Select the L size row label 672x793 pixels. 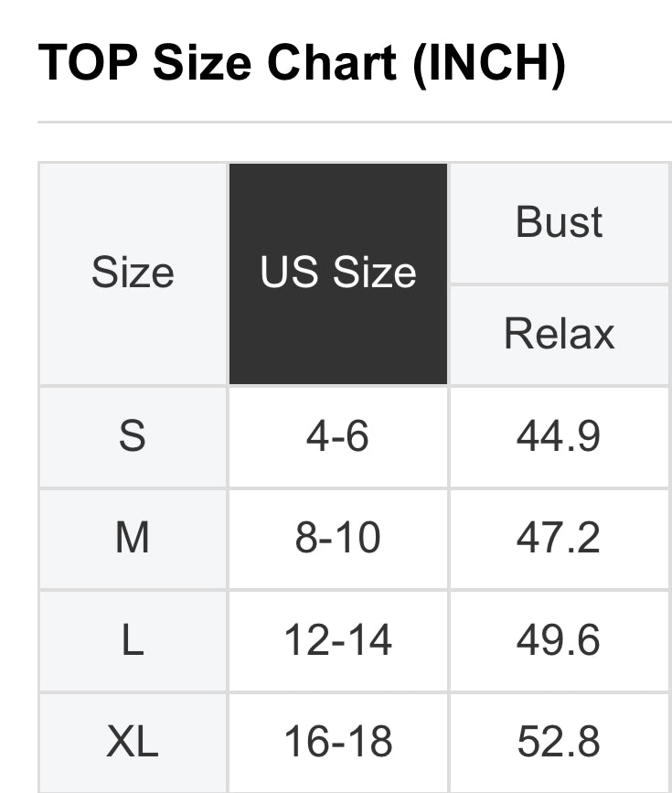133,641
